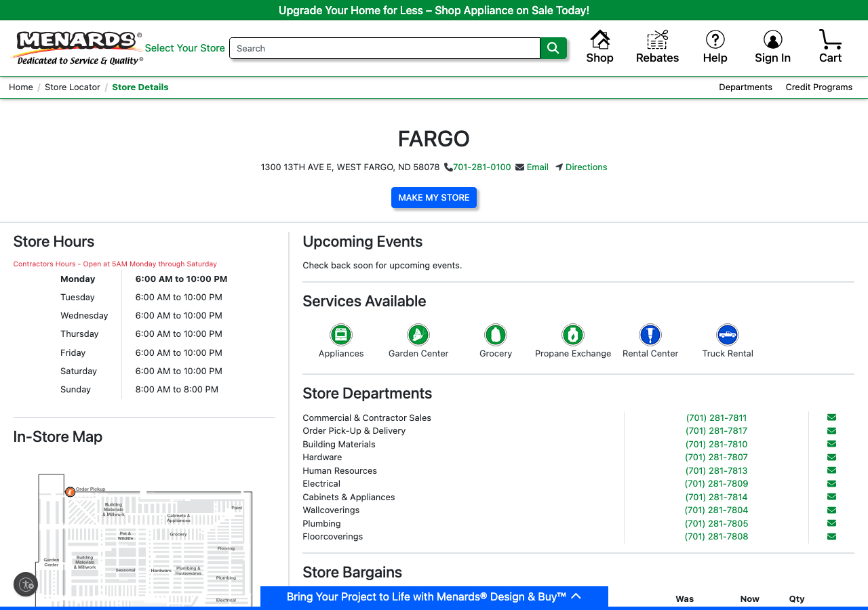Click the green search magnifier button
Screen dimensions: 868x610
point(553,48)
